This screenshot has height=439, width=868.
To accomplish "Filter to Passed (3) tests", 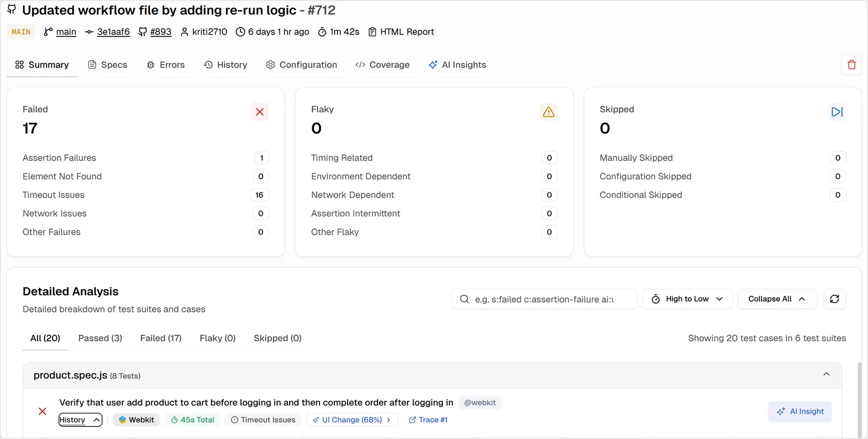I will (x=100, y=338).
